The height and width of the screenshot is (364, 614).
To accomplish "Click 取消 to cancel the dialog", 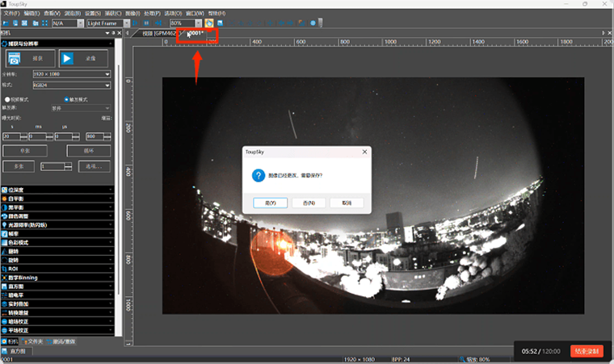I will 347,203.
